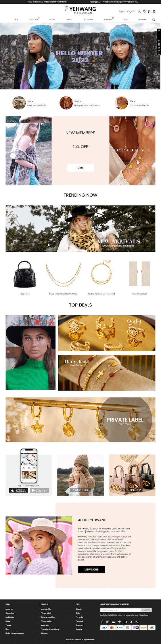
Task: Open the COLLECTION menu
Action: click(34, 20)
